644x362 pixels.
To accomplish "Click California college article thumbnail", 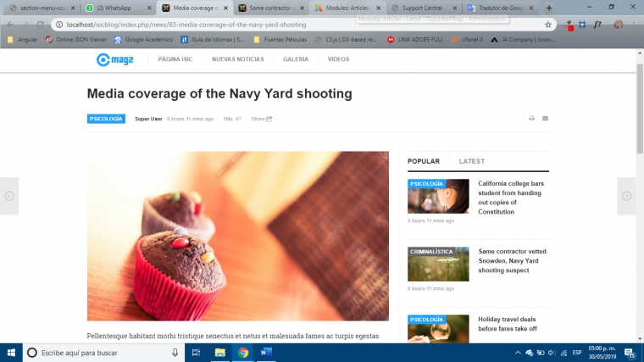I will (438, 196).
